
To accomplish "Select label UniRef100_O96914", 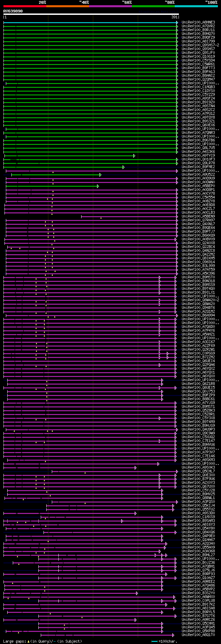I will pos(198,262).
